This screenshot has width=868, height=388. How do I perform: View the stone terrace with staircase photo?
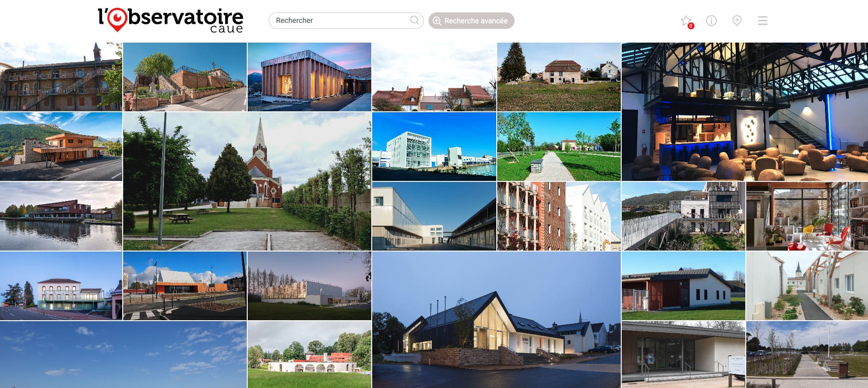pos(184,77)
